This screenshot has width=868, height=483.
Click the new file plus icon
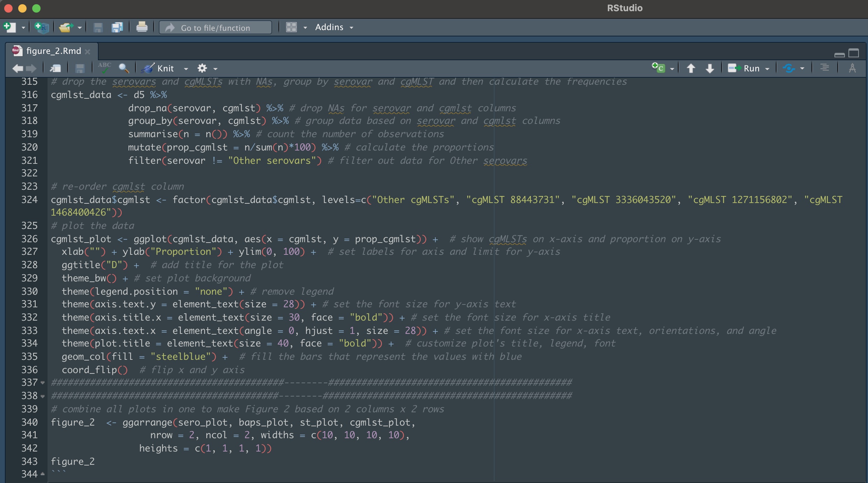(x=9, y=27)
